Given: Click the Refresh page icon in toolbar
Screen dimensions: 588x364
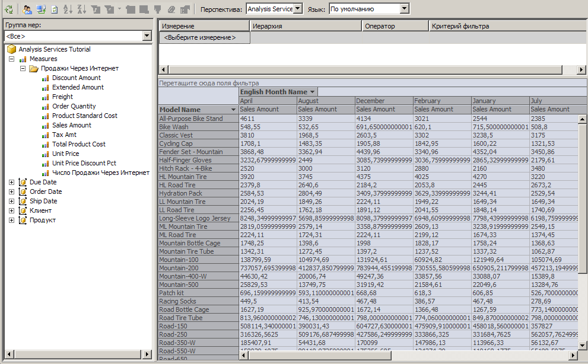Looking at the screenshot, I should (55, 9).
